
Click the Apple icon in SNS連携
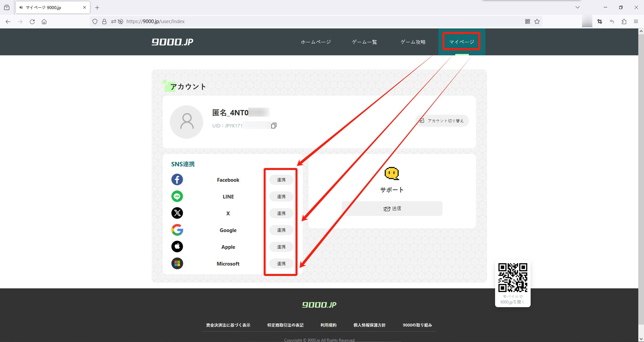(x=177, y=246)
